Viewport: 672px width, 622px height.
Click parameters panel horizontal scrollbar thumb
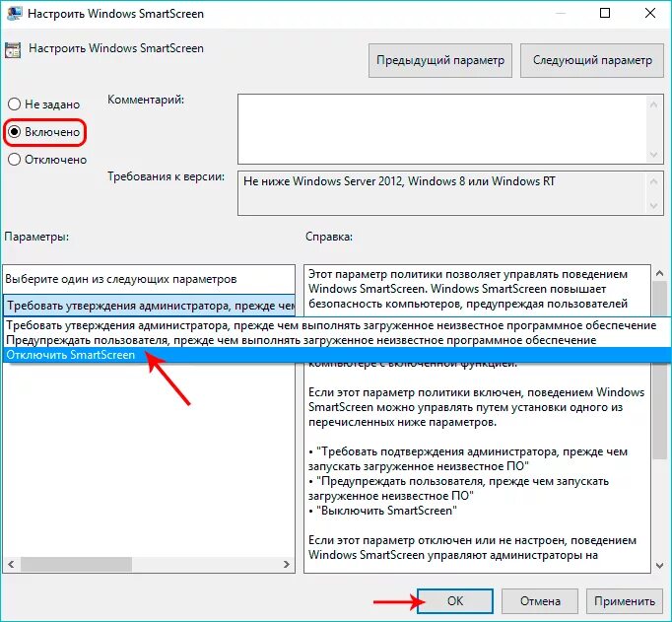[76, 564]
